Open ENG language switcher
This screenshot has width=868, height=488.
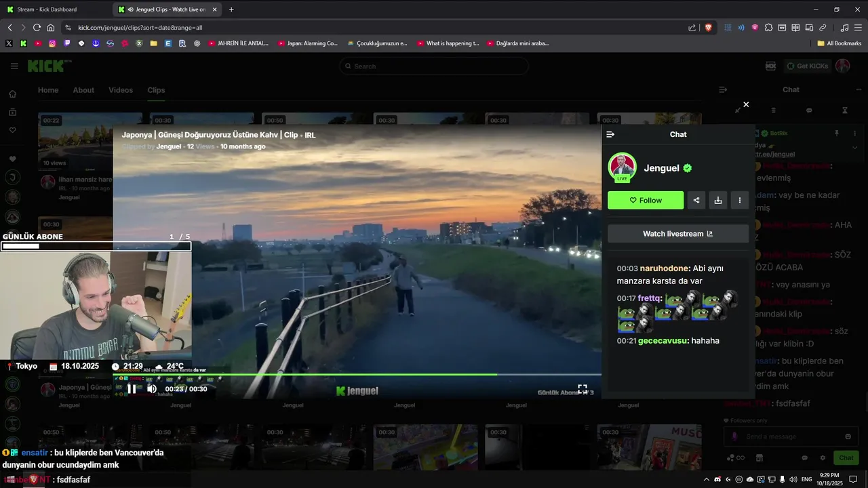[806, 479]
